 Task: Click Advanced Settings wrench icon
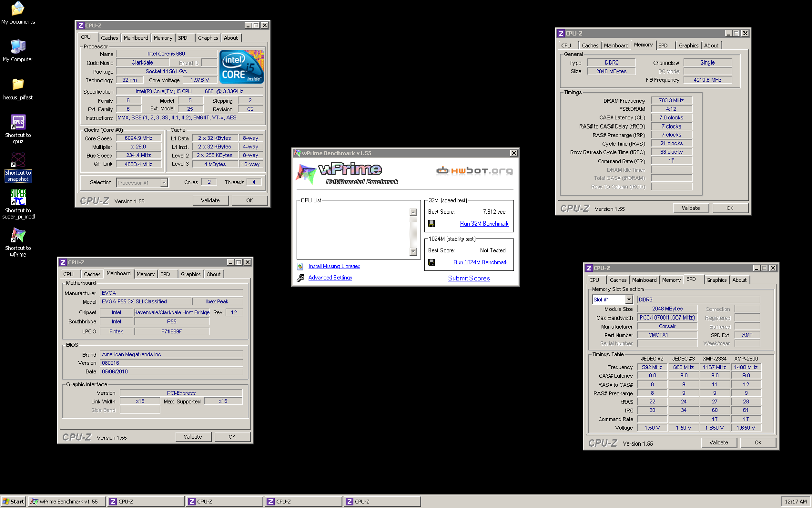(x=300, y=278)
